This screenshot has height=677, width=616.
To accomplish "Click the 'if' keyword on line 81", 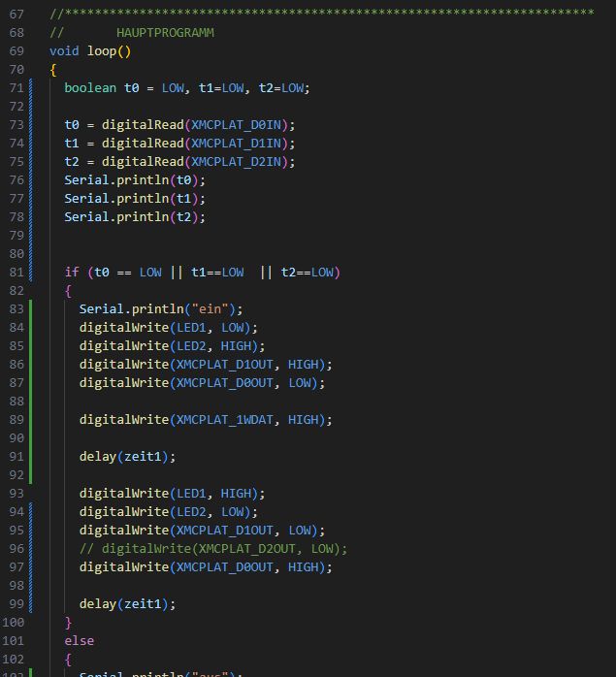I will (x=71, y=273).
